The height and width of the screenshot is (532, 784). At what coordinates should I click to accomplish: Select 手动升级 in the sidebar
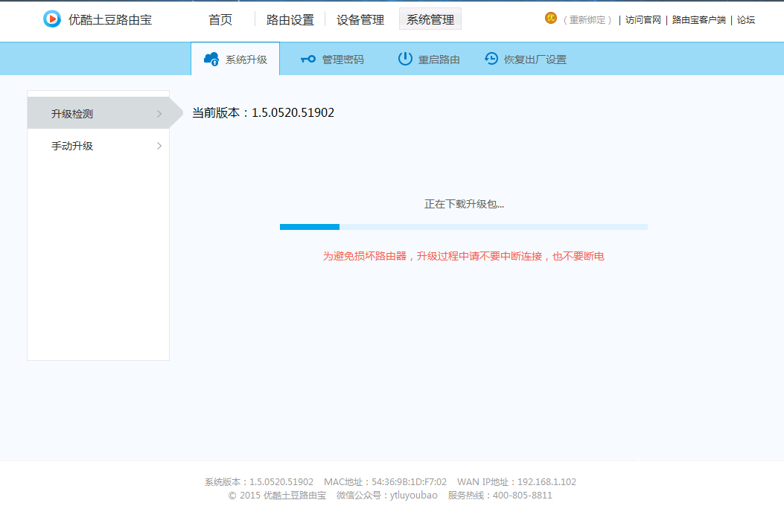click(98, 146)
